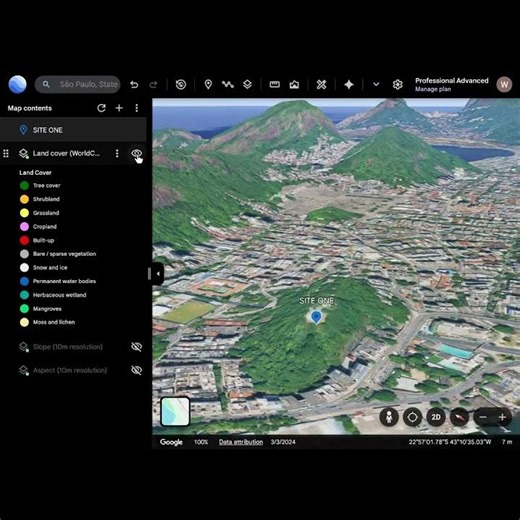Show the Slope (10m resolution) layer
520x520 pixels.
pyautogui.click(x=136, y=347)
